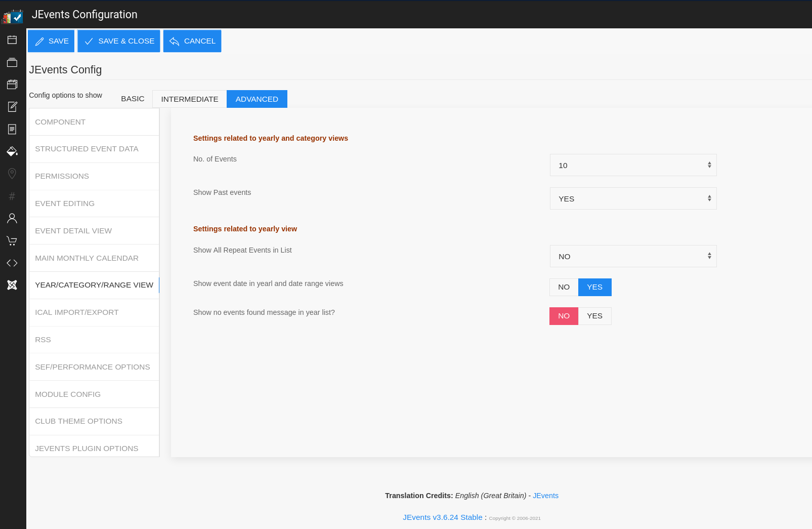Click 'Settings related to yearly view' heading
Viewport: 812px width, 529px height.
pyautogui.click(x=245, y=229)
